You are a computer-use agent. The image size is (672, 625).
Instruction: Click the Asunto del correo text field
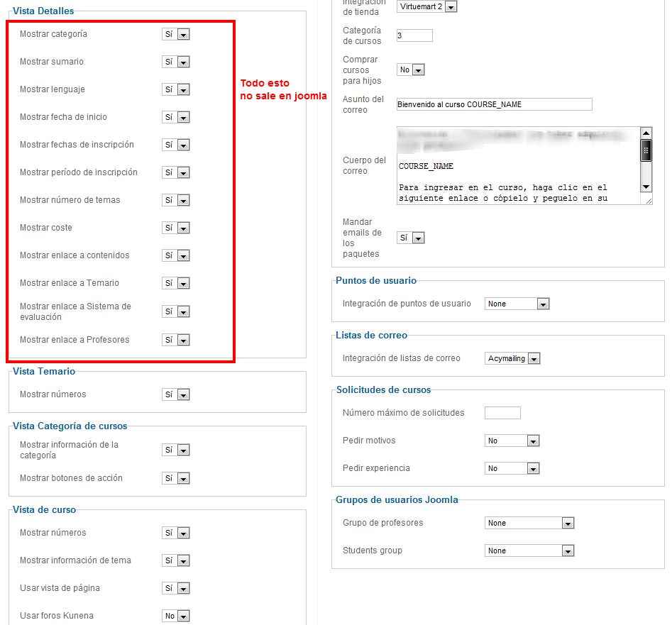[x=494, y=104]
